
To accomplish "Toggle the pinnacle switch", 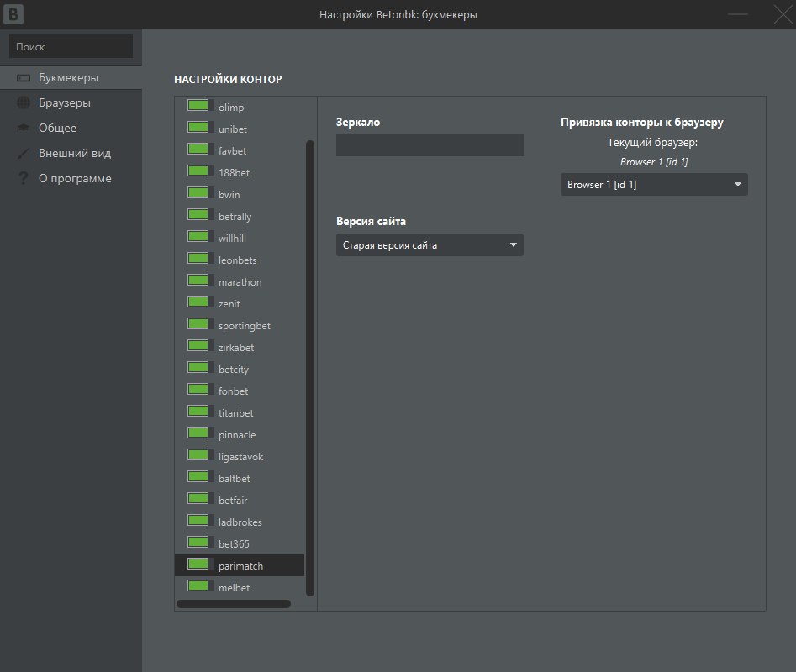I will (x=200, y=433).
